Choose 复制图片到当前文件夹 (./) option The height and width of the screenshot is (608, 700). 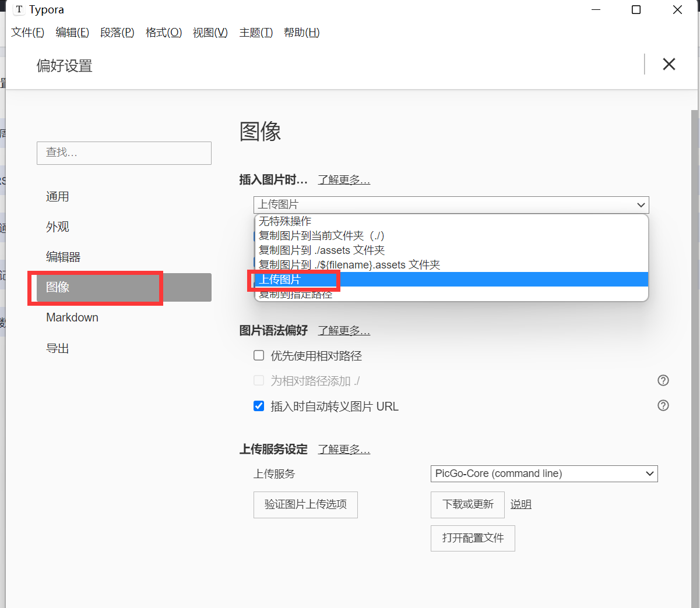point(452,236)
